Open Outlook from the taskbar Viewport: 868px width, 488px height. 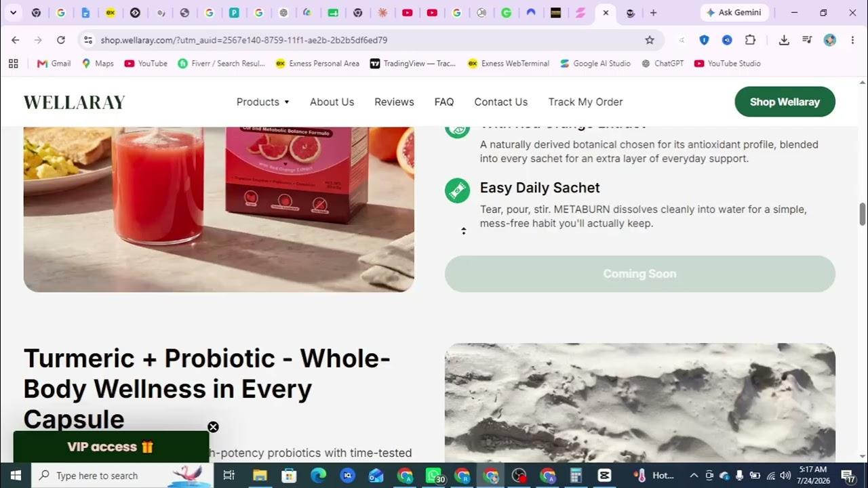tap(376, 475)
